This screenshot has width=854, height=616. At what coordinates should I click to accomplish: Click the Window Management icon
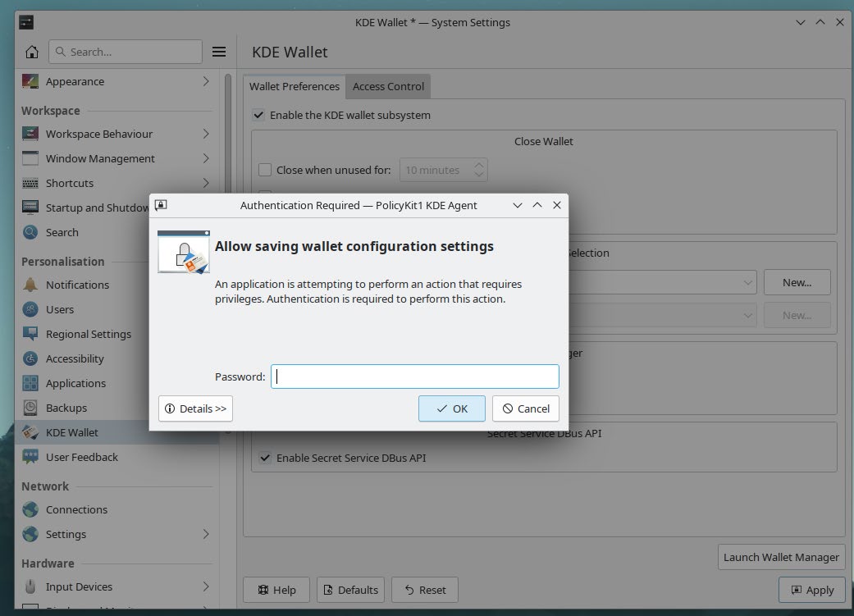tap(30, 158)
